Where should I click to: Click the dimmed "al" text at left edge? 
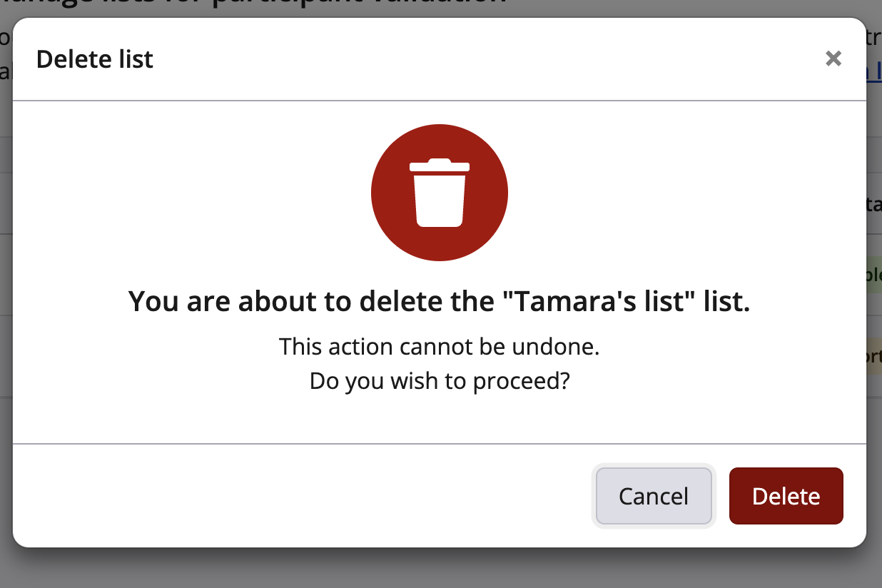(x=6, y=71)
